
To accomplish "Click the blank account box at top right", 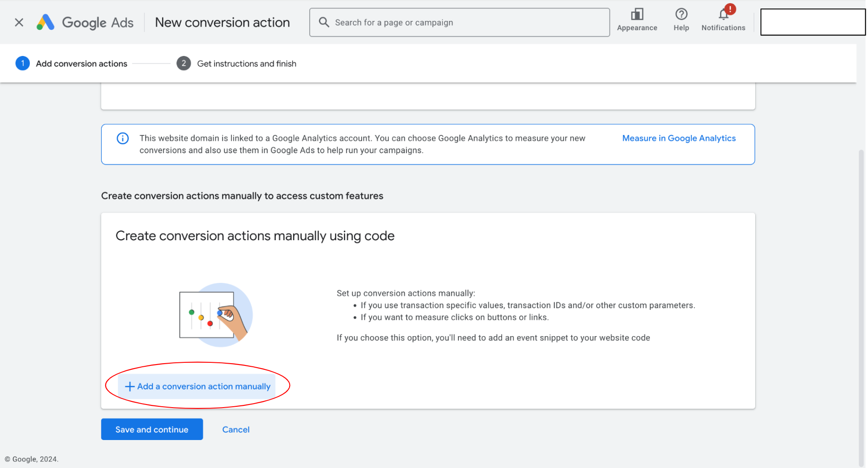I will (812, 22).
